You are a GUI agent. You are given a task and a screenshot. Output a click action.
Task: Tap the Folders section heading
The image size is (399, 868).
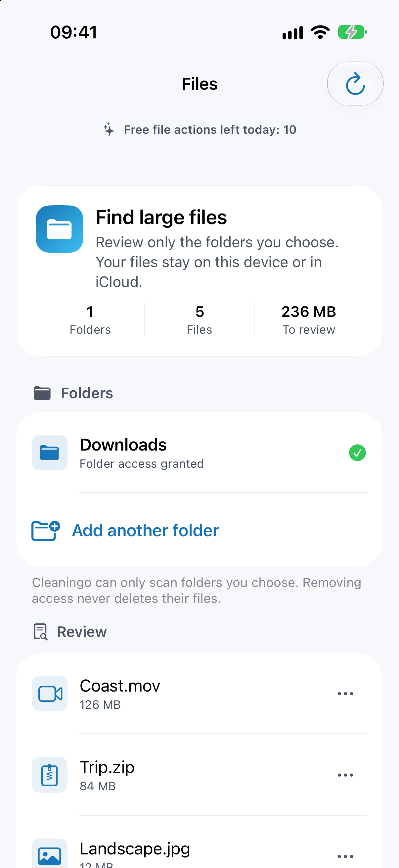[x=87, y=393]
